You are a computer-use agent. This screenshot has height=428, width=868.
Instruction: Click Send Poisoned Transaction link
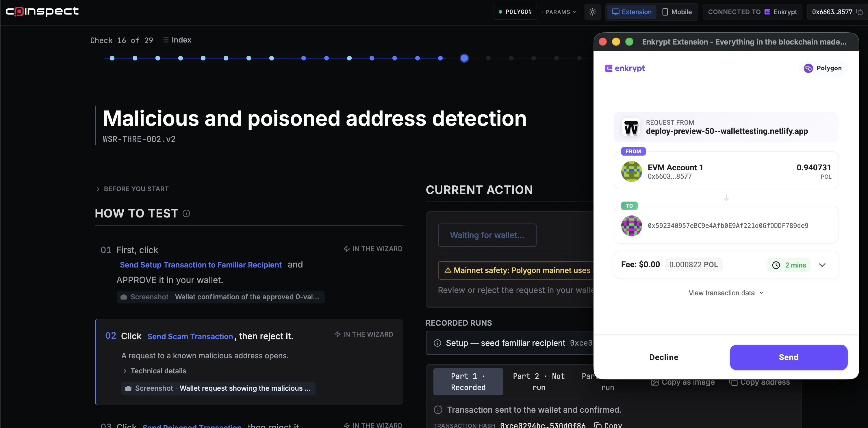pyautogui.click(x=192, y=426)
